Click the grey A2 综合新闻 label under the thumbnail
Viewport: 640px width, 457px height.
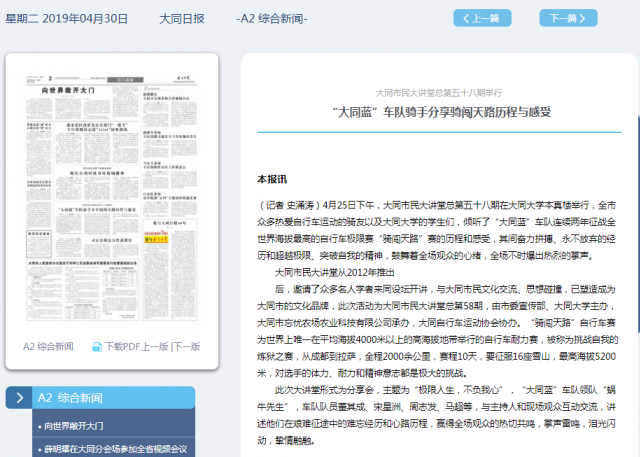click(48, 347)
